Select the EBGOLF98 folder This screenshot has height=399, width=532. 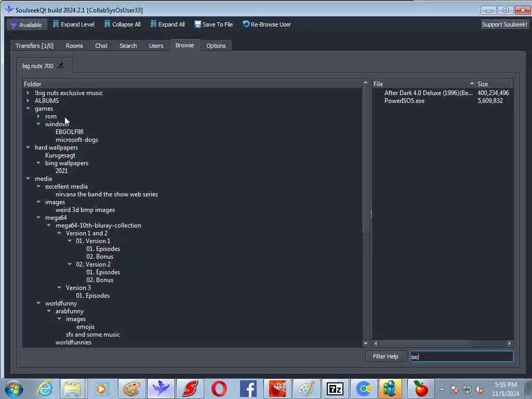click(69, 131)
